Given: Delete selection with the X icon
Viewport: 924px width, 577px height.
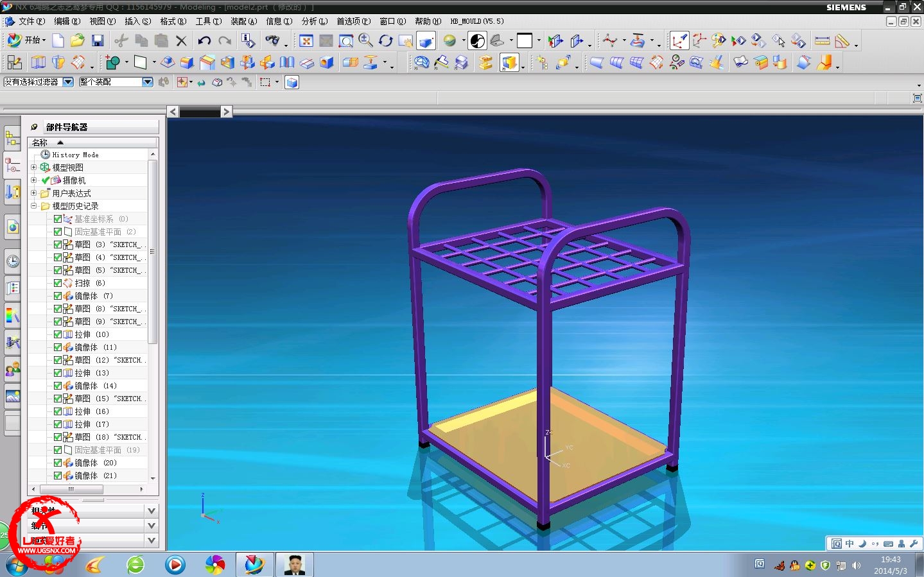Looking at the screenshot, I should tap(182, 41).
